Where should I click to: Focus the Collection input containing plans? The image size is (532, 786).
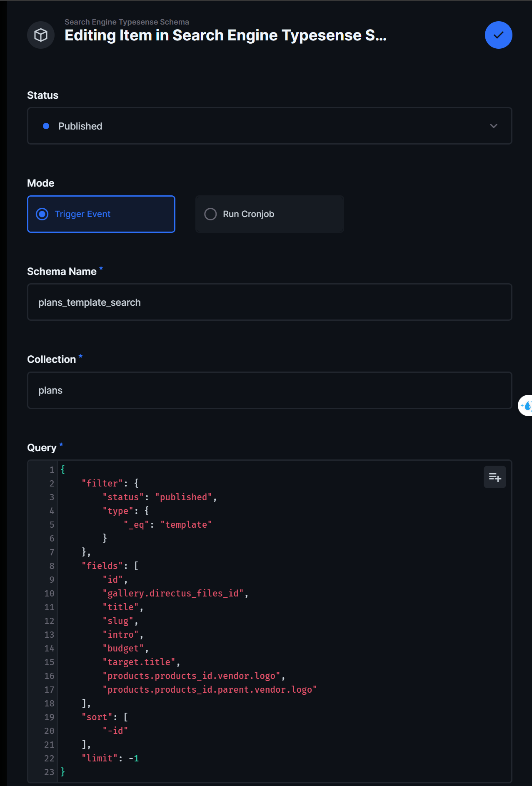(269, 390)
